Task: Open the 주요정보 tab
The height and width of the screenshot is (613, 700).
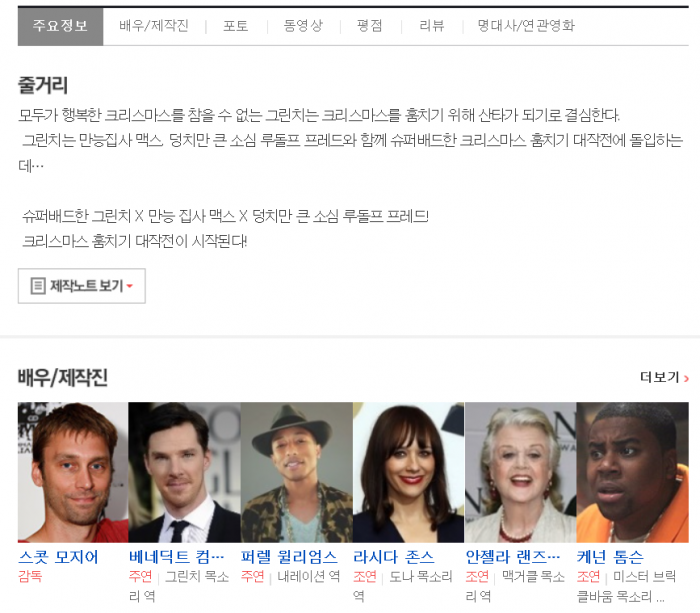Action: tap(60, 26)
